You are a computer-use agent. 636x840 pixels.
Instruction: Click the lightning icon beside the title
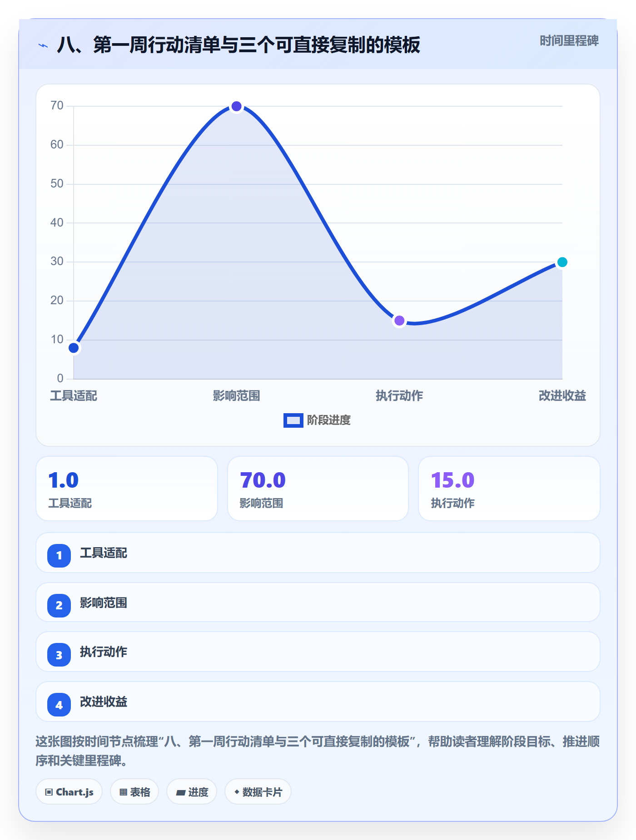pos(43,45)
